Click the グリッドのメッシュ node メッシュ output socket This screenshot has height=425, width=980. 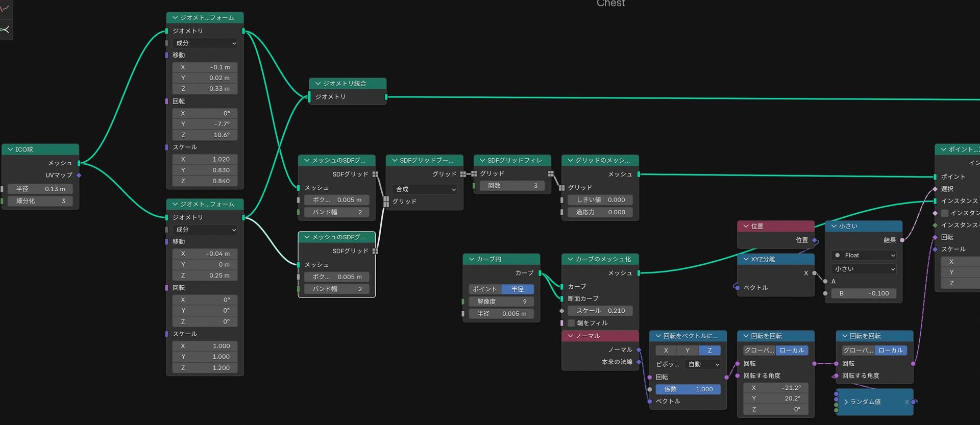coord(639,174)
